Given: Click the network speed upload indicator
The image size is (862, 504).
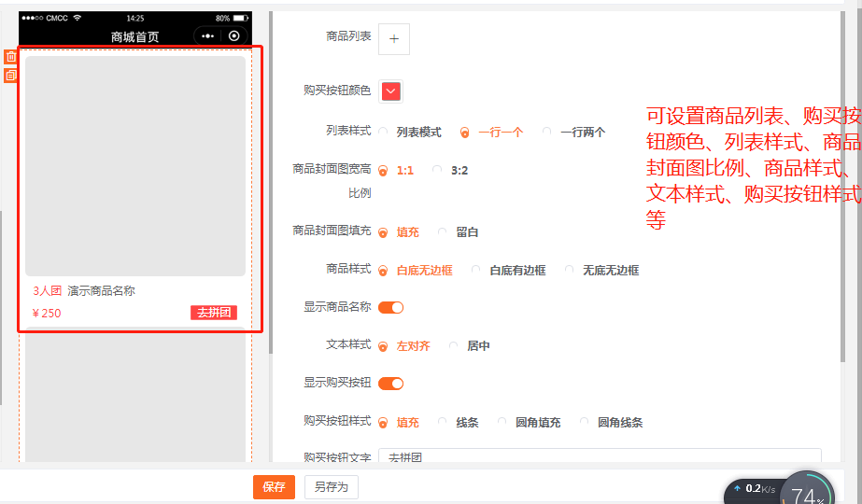Looking at the screenshot, I should click(x=756, y=489).
